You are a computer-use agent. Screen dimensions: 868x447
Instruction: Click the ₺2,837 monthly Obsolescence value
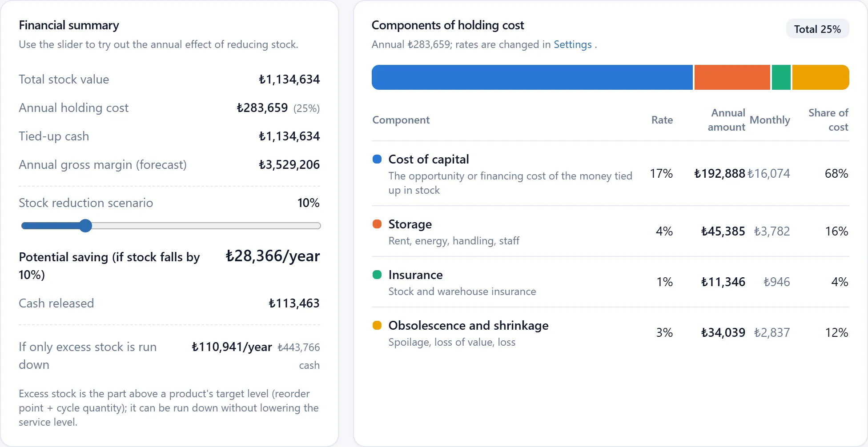tap(772, 332)
